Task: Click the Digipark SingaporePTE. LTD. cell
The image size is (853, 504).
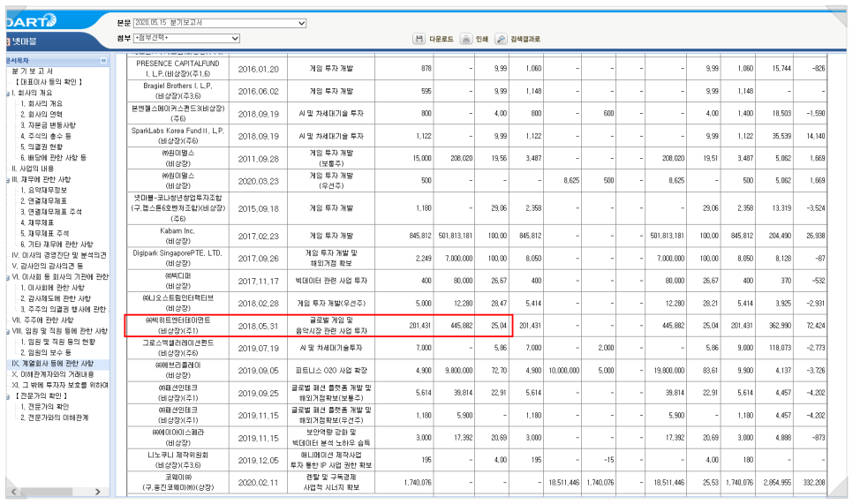Action: (x=177, y=258)
